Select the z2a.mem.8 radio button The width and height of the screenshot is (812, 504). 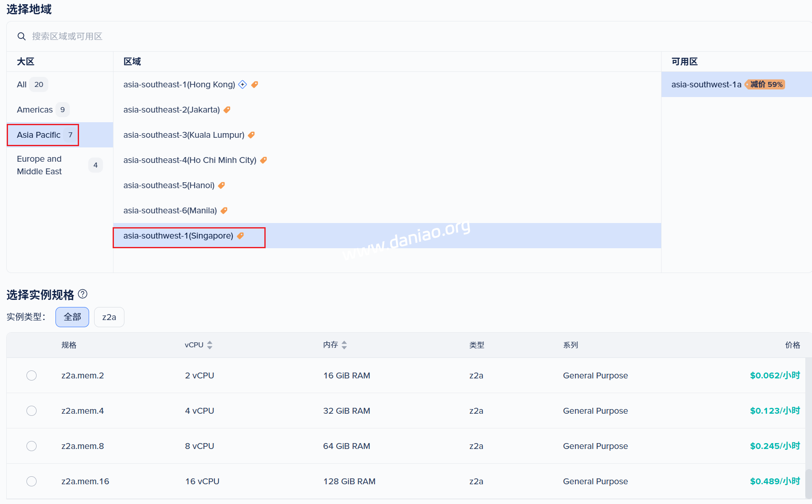(32, 446)
